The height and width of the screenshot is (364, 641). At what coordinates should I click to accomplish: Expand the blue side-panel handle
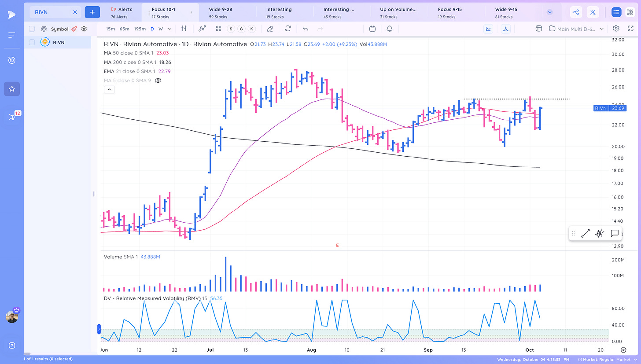point(99,329)
